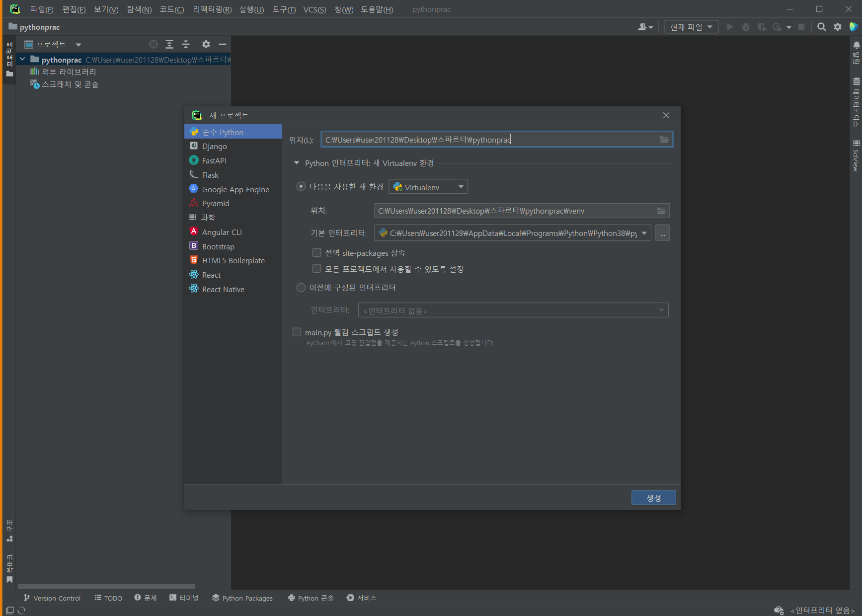
Task: Open the 문제 tool window
Action: [x=146, y=598]
